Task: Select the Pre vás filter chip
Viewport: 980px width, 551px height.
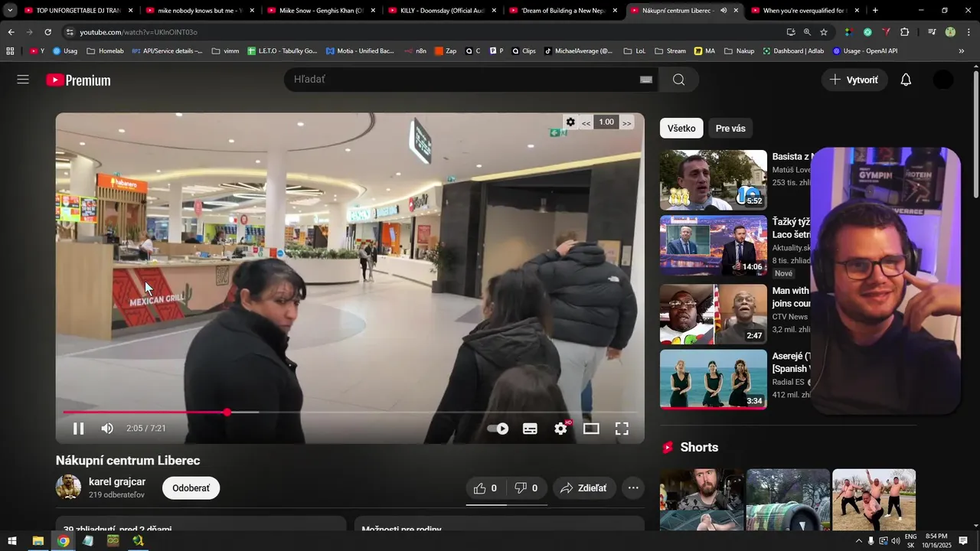Action: click(730, 129)
